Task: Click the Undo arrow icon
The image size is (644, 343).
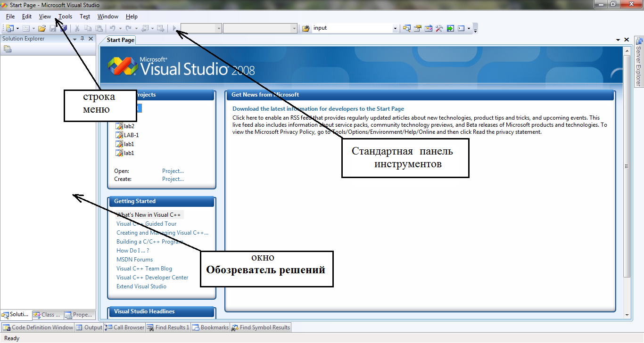Action: 113,28
